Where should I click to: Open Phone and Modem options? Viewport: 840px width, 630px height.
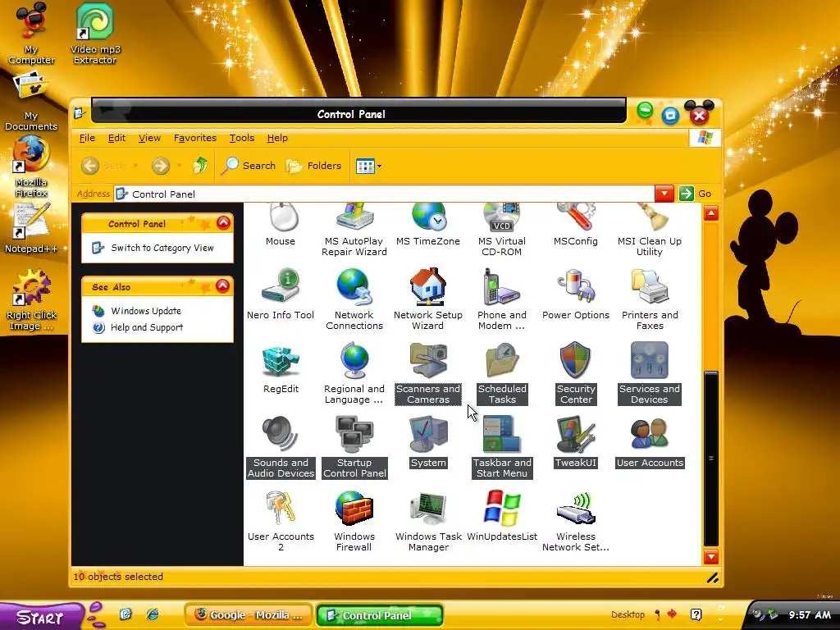pos(502,299)
